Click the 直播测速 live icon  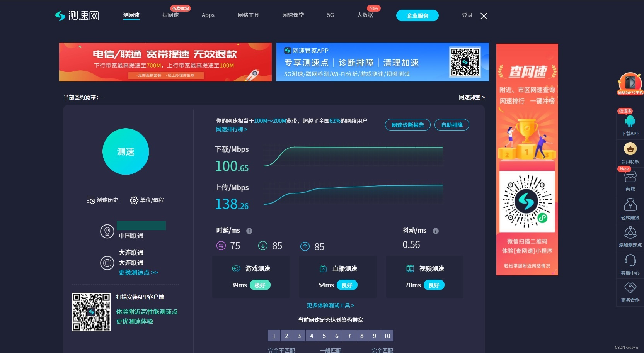point(324,268)
